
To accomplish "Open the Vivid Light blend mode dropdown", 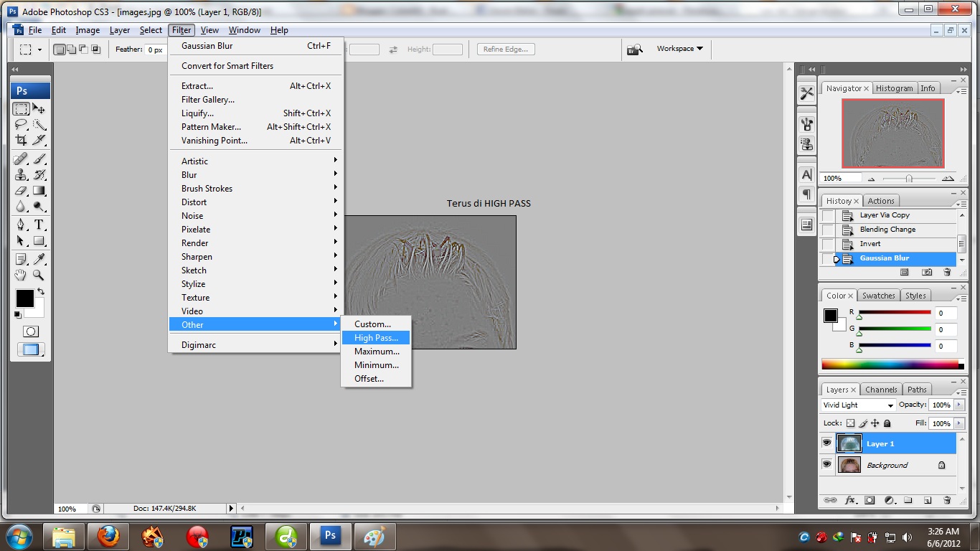I will click(859, 405).
